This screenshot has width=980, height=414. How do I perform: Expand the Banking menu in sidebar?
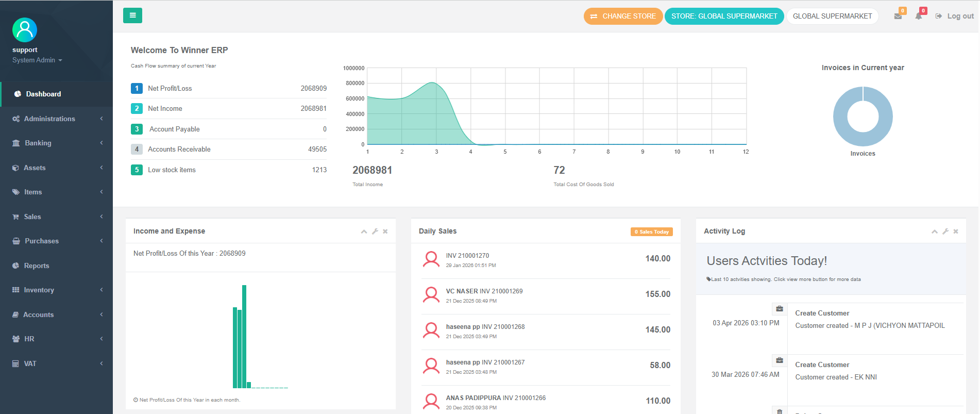[56, 143]
